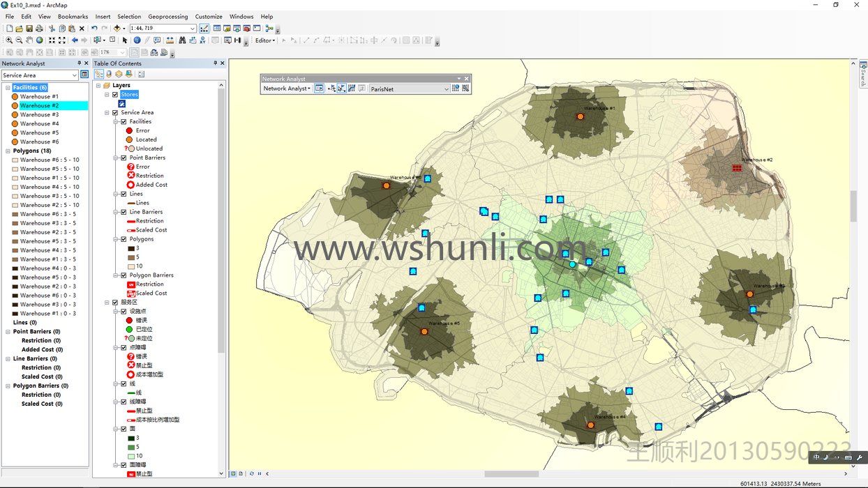
Task: Click the Print icon
Action: [x=39, y=29]
